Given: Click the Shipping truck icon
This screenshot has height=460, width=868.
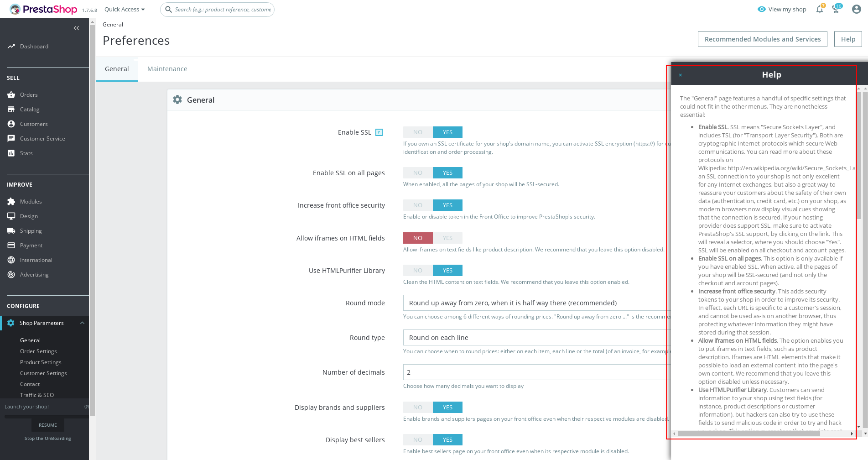Looking at the screenshot, I should (x=11, y=231).
